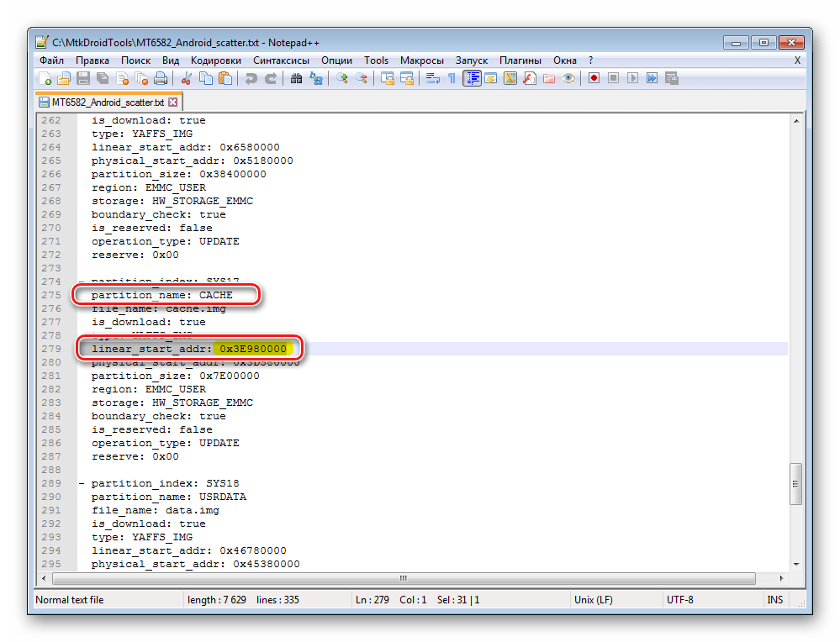Screen dimensions: 840x642
Task: Click the horizontal scrollbar thumb
Action: 404,578
